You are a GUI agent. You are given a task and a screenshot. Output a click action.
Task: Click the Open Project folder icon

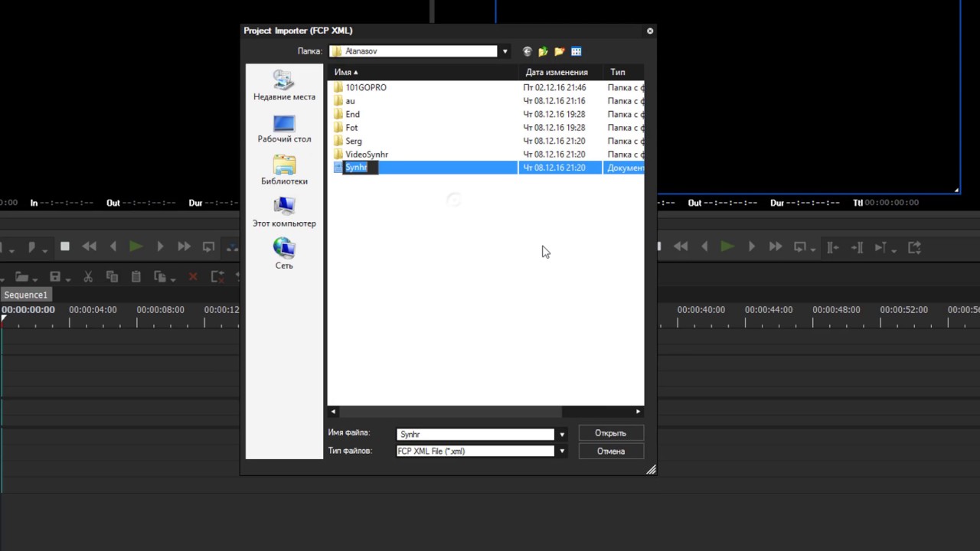coord(21,276)
